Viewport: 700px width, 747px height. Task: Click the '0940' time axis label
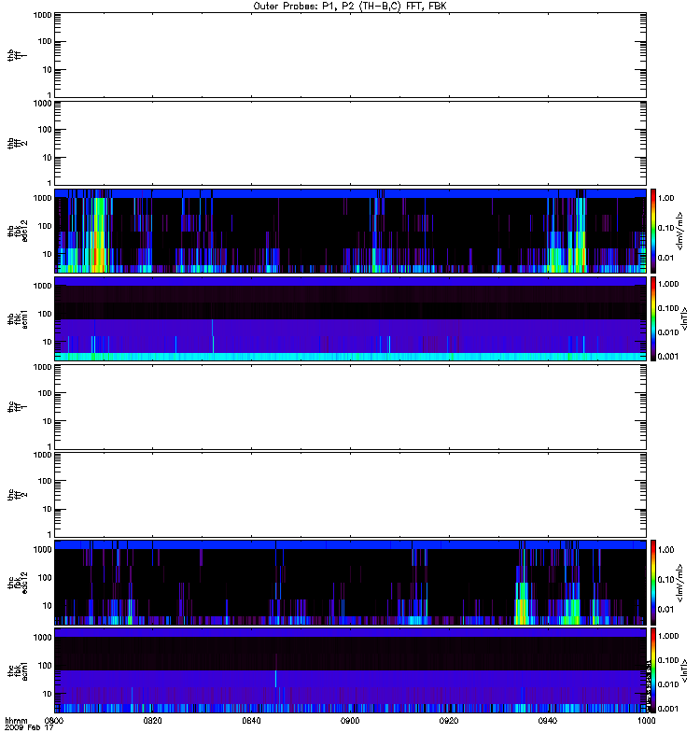548,721
